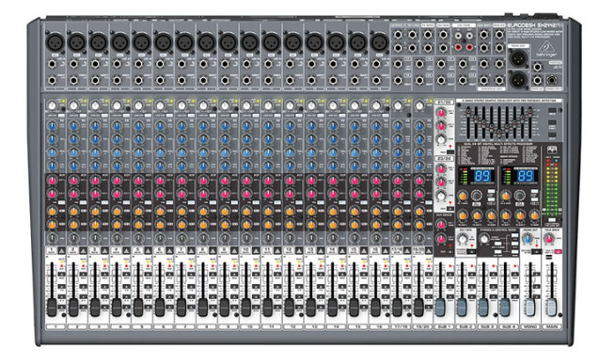
Task: Click the SUB 4 label below the fader
Action: [509, 327]
